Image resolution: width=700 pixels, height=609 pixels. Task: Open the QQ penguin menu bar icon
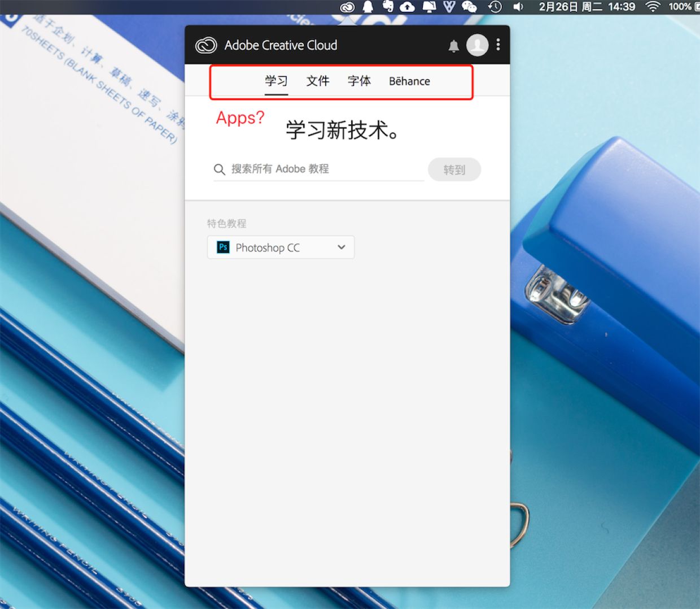[x=368, y=7]
